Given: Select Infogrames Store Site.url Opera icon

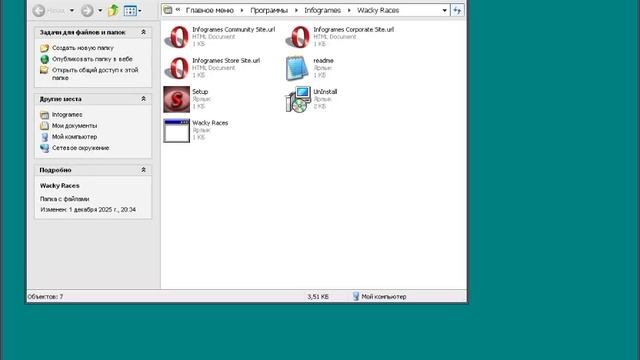Looking at the screenshot, I should pos(177,68).
